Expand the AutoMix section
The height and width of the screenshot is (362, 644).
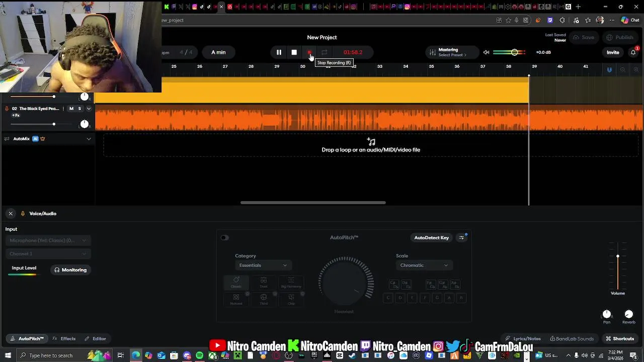point(89,139)
